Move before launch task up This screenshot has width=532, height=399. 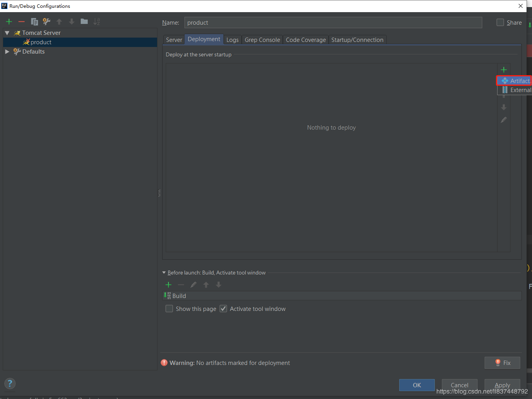[206, 285]
